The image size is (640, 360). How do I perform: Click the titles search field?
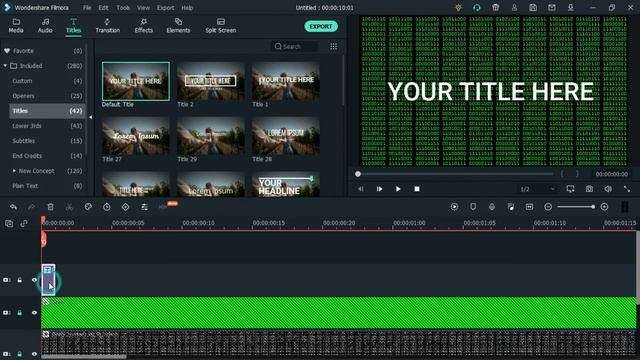click(294, 47)
